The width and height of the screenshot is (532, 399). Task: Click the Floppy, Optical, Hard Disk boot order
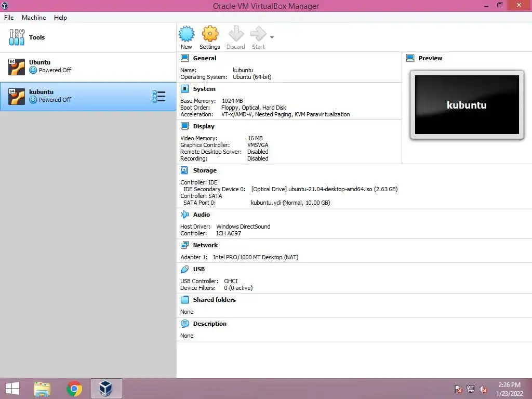pos(254,108)
